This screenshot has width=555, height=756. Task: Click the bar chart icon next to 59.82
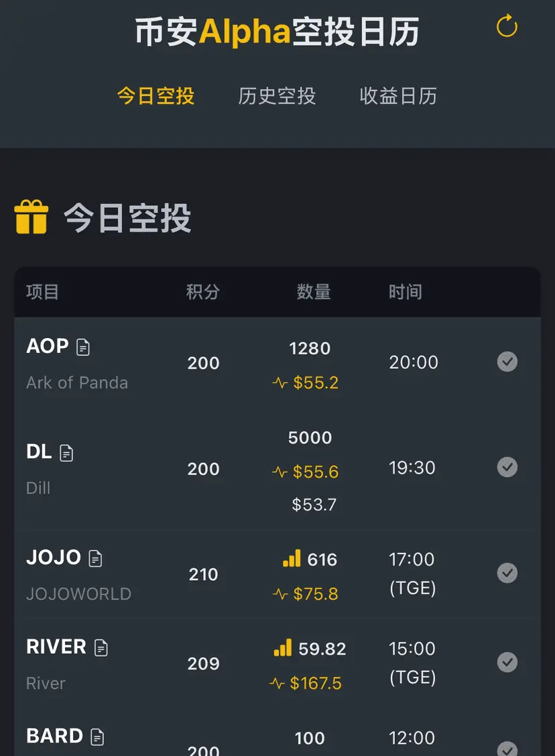(x=283, y=647)
